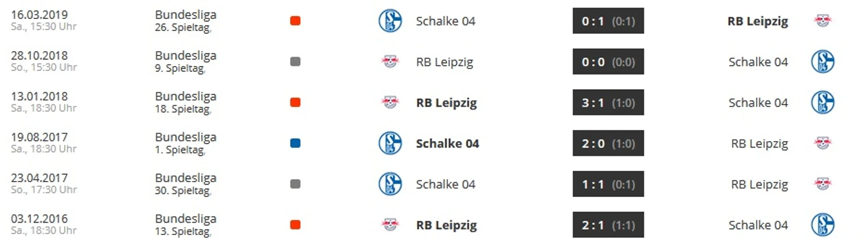Select bold RB Leipzig name in 13.01.2018 row
The image size is (868, 241).
(446, 103)
